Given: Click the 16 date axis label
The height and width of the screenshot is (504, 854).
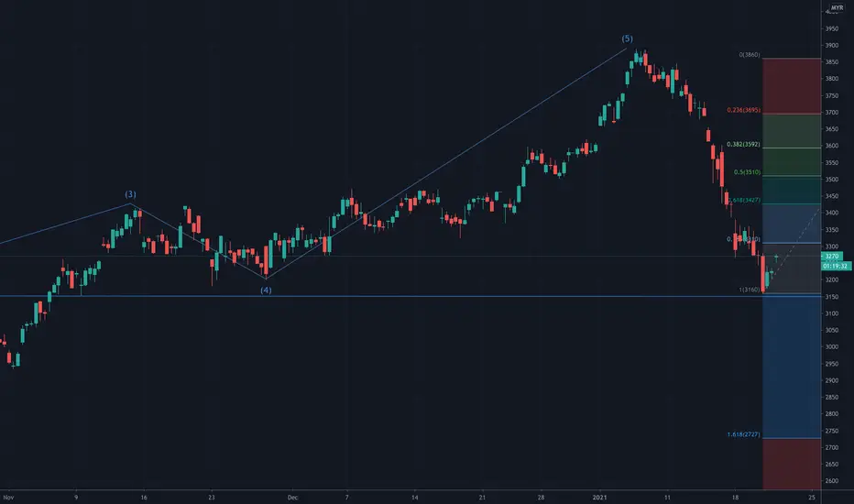Looking at the screenshot, I should coord(144,498).
